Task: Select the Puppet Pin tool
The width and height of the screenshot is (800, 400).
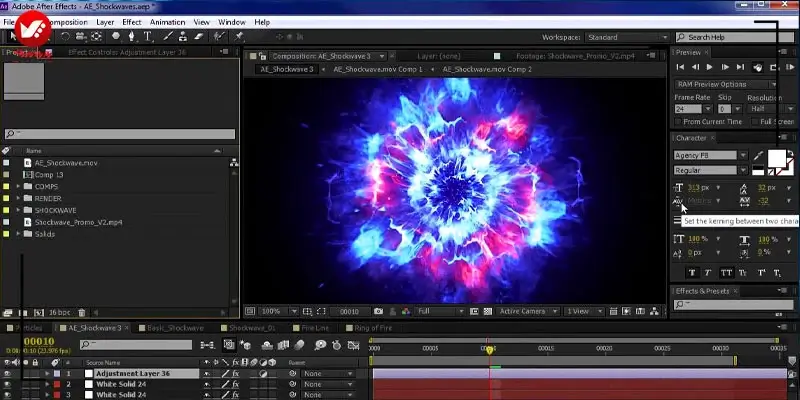Action: coord(238,36)
